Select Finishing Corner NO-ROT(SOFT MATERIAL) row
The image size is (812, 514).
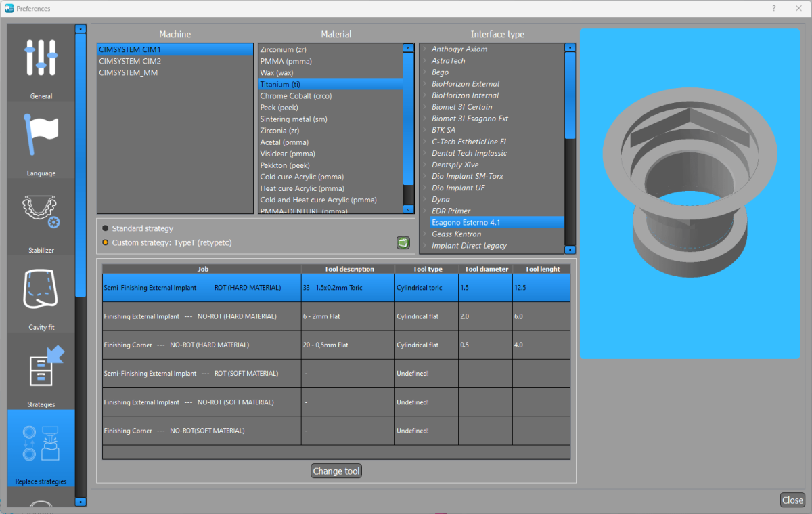click(336, 431)
